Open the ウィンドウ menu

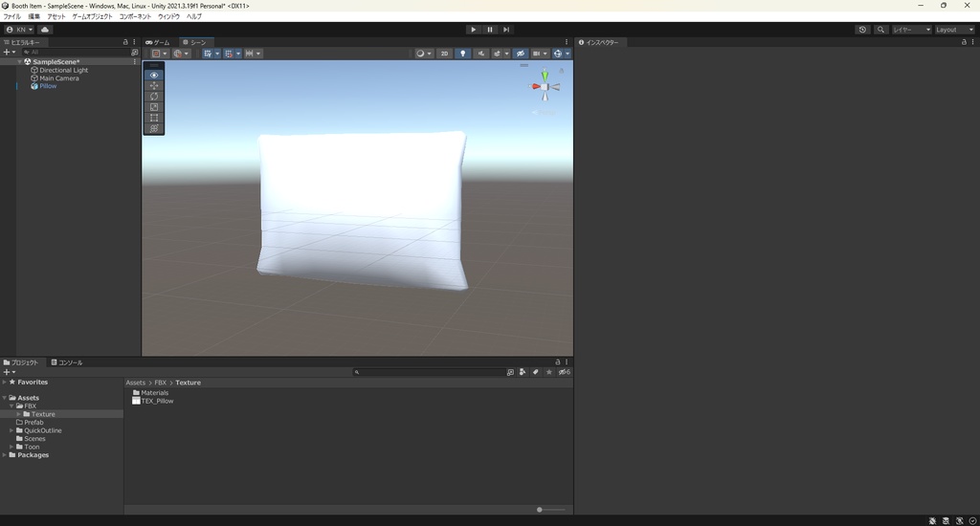(168, 16)
